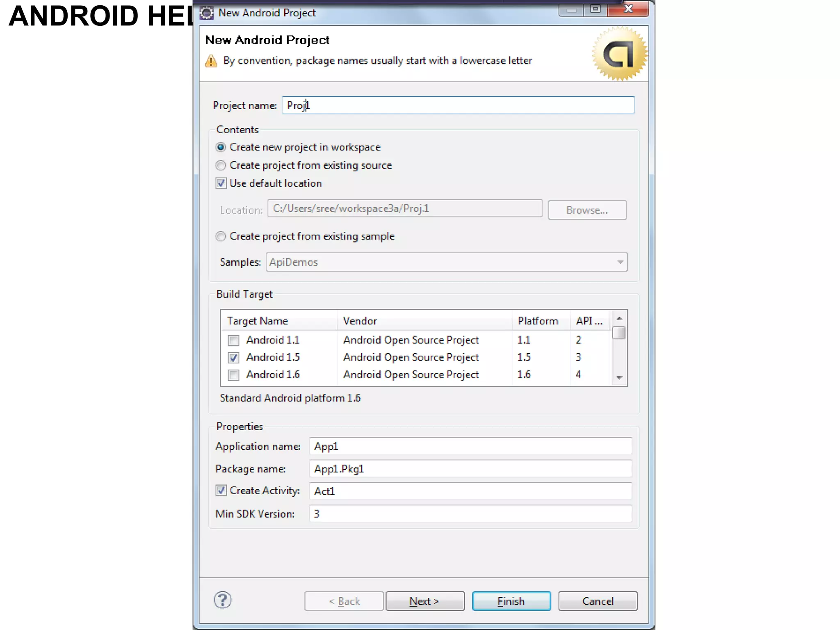Check the Android 1.1 build target

click(233, 340)
